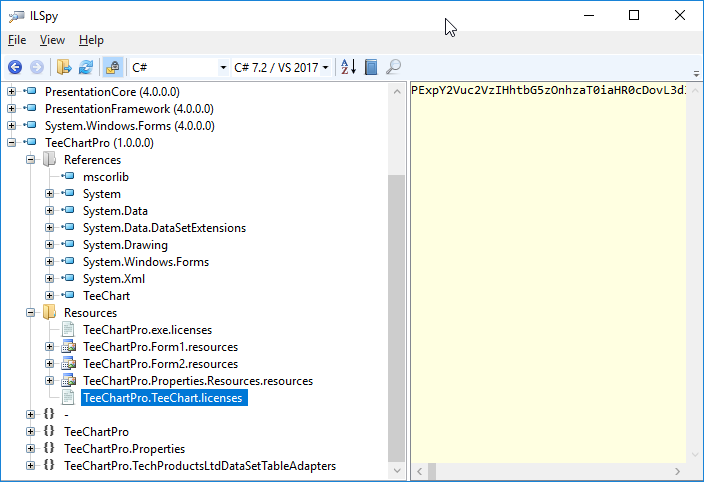Expand TeeChartPro.Form1.resources

pos(49,347)
